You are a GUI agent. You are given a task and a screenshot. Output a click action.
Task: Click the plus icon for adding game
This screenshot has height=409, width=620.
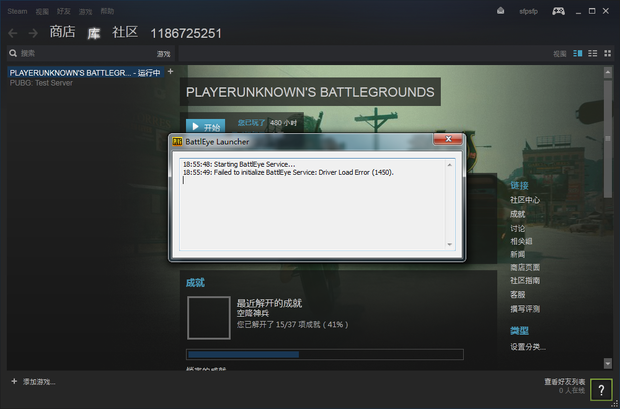(x=14, y=381)
